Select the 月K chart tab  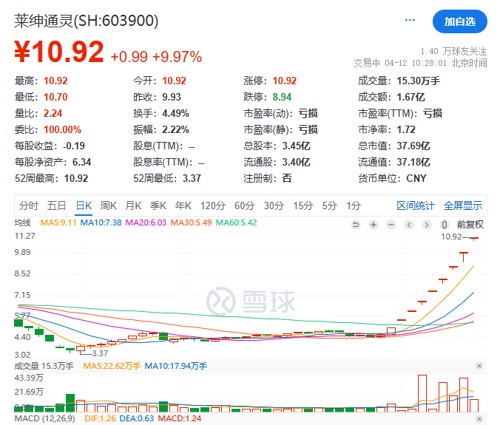point(133,206)
